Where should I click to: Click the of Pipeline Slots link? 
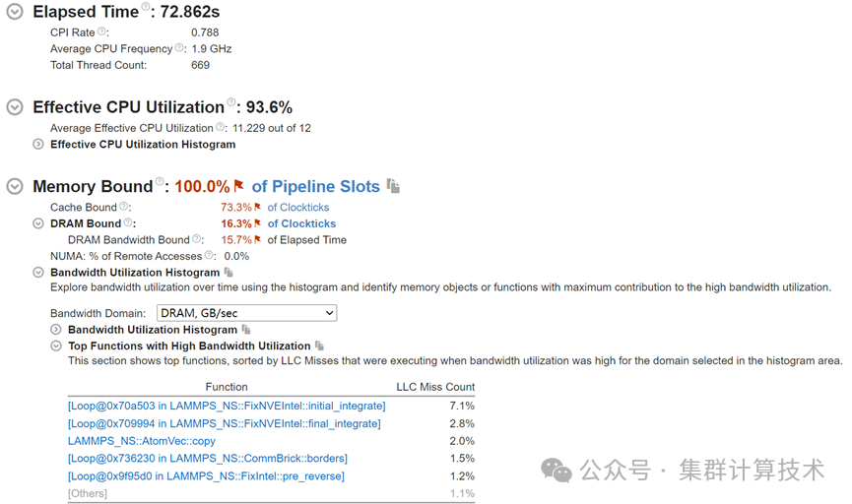(x=315, y=186)
